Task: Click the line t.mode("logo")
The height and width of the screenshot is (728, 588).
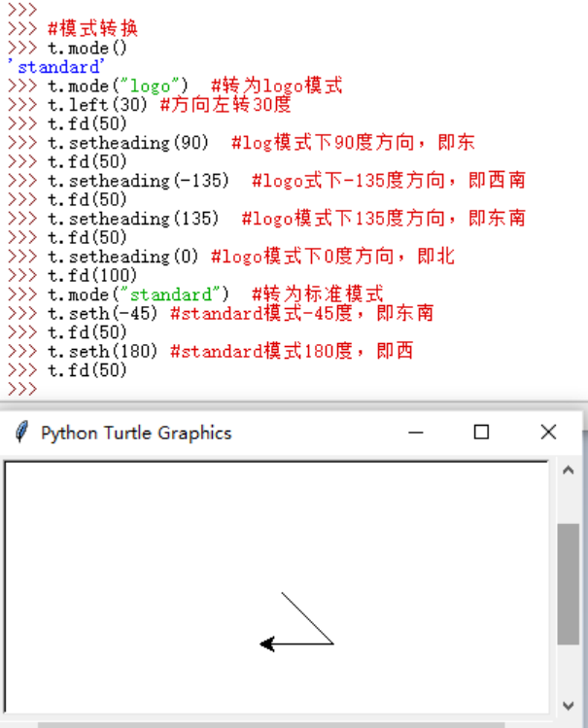Action: click(118, 87)
